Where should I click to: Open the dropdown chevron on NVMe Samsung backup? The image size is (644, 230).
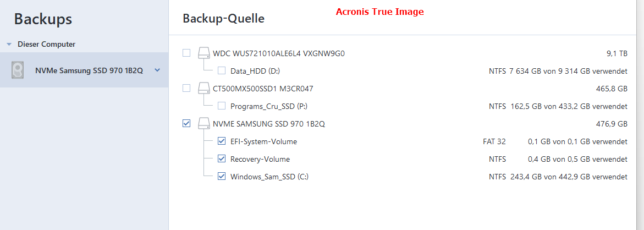click(157, 70)
